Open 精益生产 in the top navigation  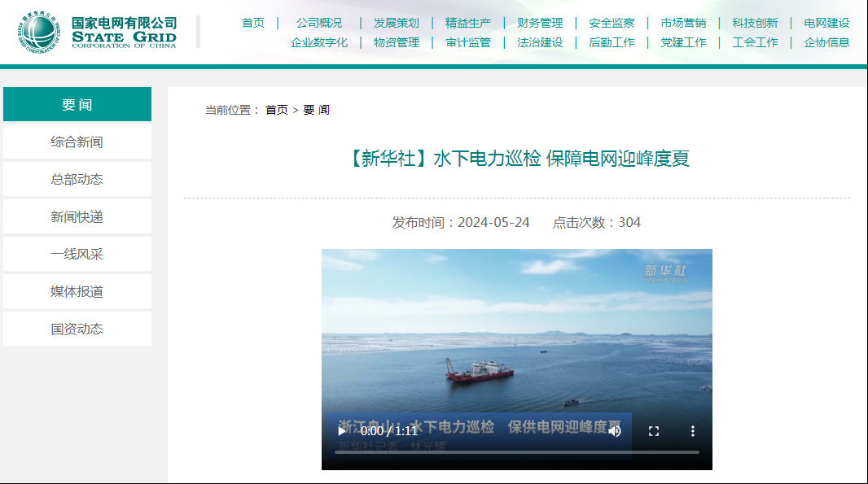point(468,24)
